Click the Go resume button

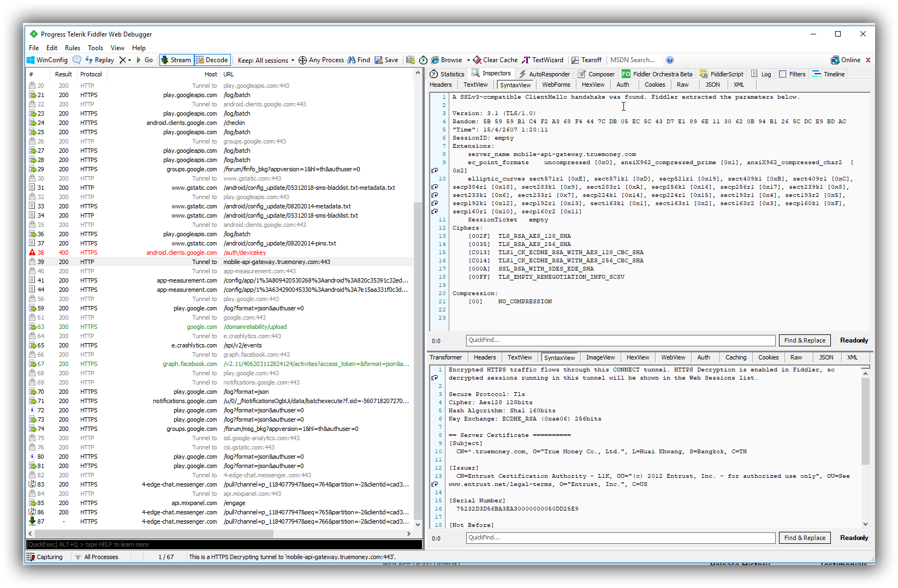pos(145,60)
